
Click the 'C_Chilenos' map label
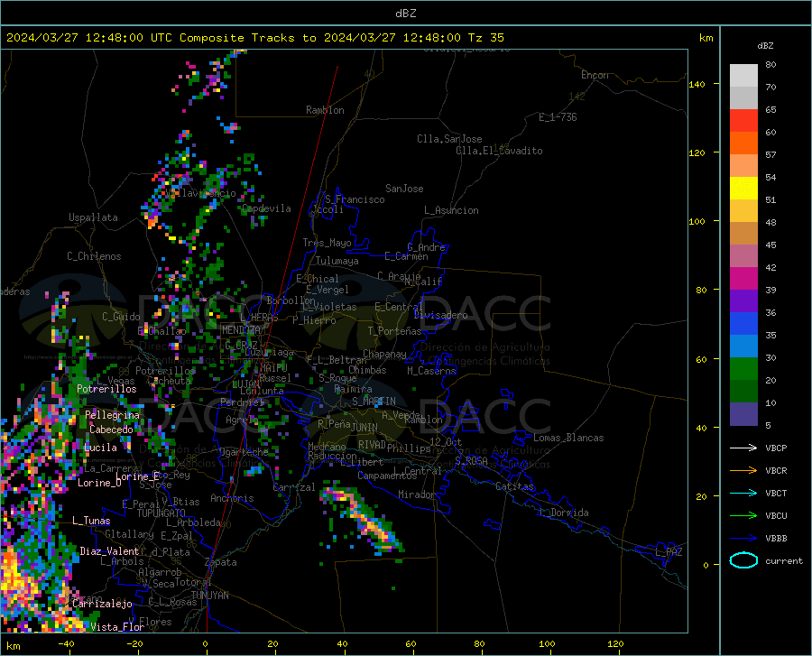click(x=94, y=256)
